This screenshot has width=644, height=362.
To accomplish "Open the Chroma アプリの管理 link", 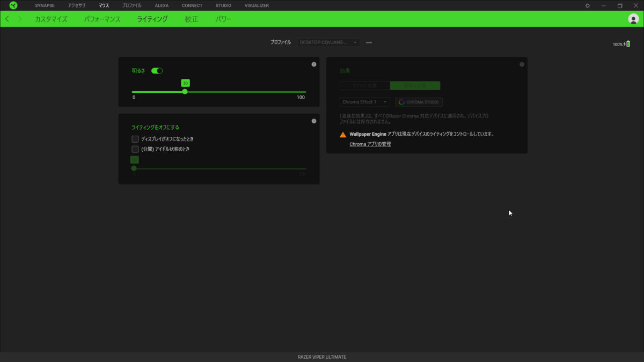I will click(370, 144).
